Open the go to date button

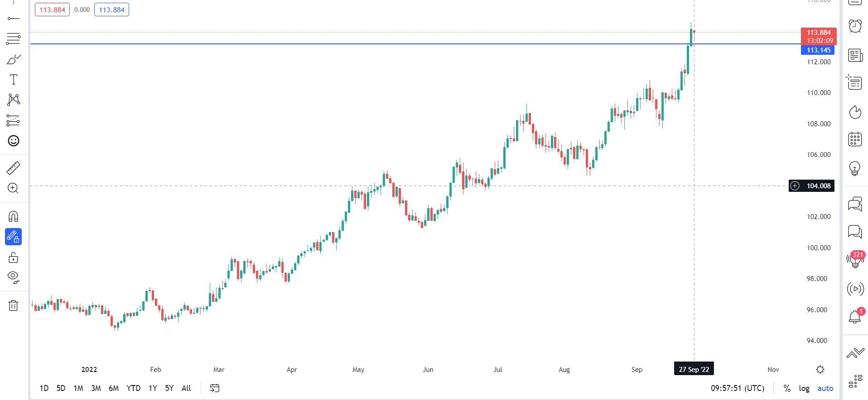click(215, 388)
